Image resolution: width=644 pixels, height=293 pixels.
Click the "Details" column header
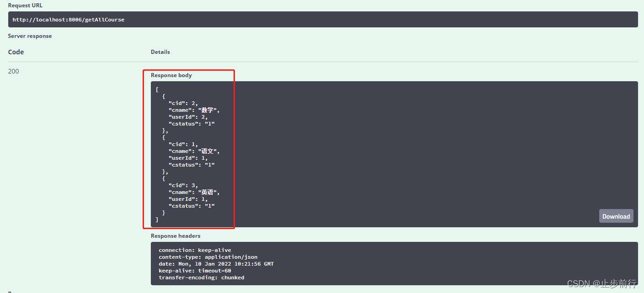pos(160,52)
